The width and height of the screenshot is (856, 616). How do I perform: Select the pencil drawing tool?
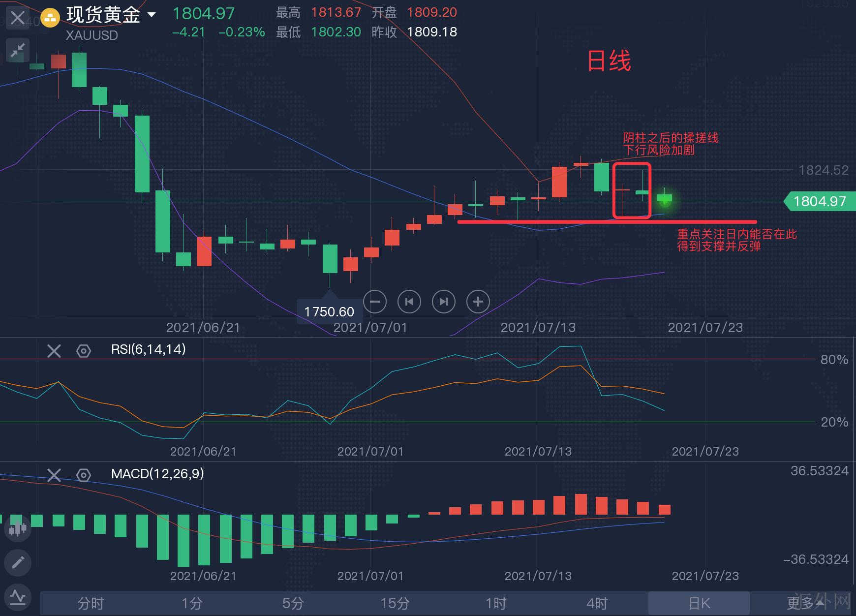[18, 562]
